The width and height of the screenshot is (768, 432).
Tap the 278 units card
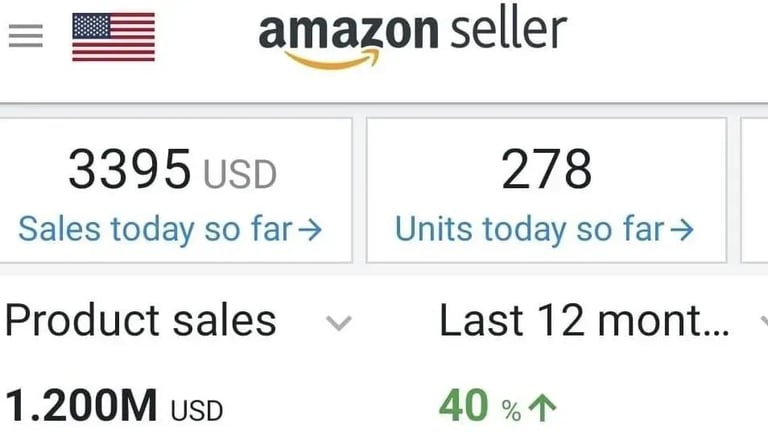[546, 190]
